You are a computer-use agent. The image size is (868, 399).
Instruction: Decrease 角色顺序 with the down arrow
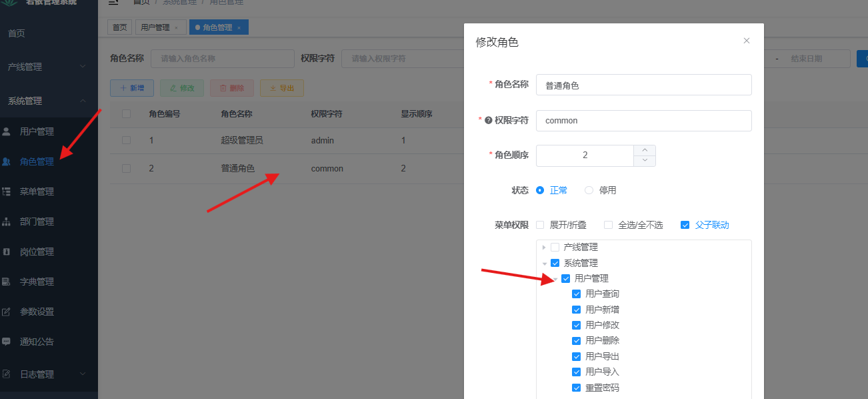coord(645,161)
